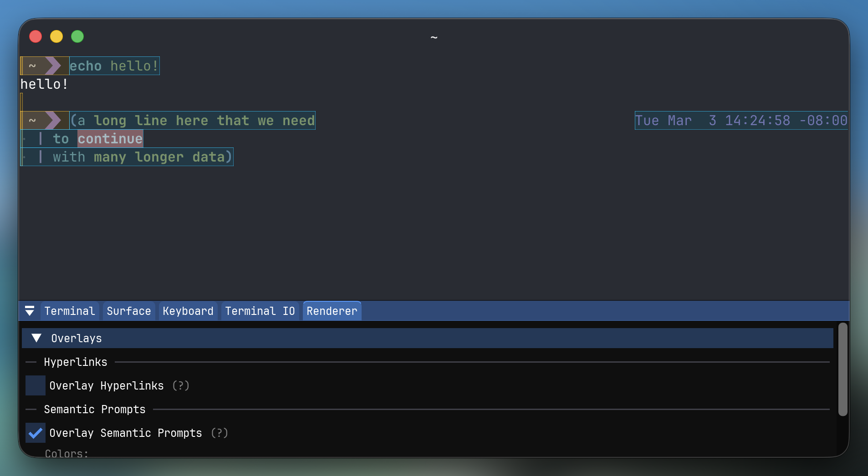Image resolution: width=868 pixels, height=476 pixels.
Task: Click the chevron prompt icon before echo hello!
Action: click(x=53, y=66)
